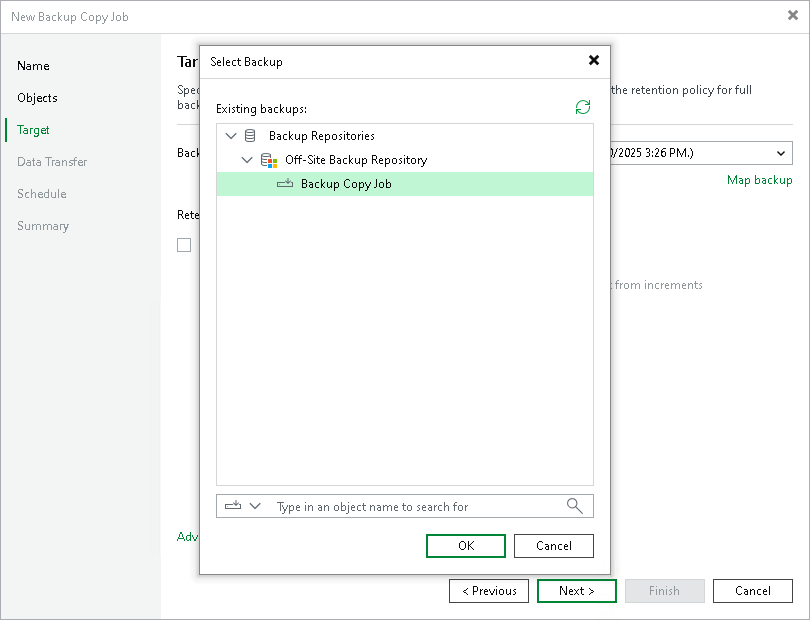This screenshot has height=620, width=810.
Task: Select the Backup Copy Job row
Action: click(404, 184)
